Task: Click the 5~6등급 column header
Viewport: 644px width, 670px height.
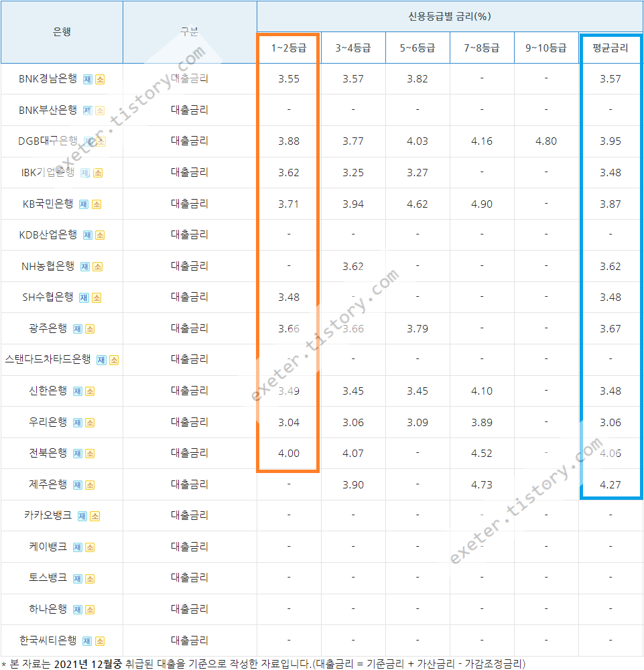Action: (417, 48)
